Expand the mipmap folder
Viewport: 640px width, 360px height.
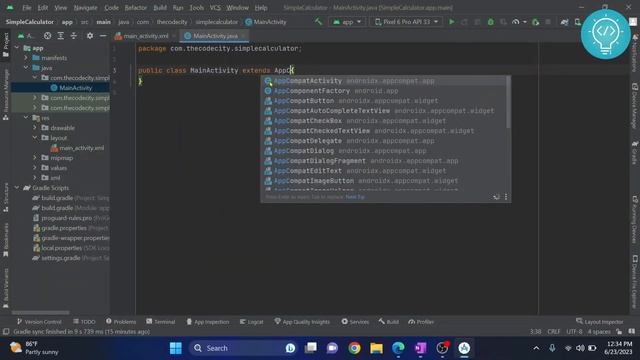click(35, 158)
